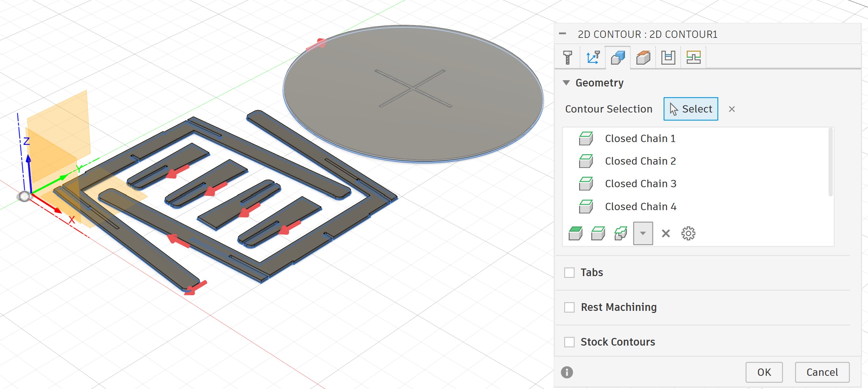
Task: Open the Passes tab icon
Action: pos(668,58)
